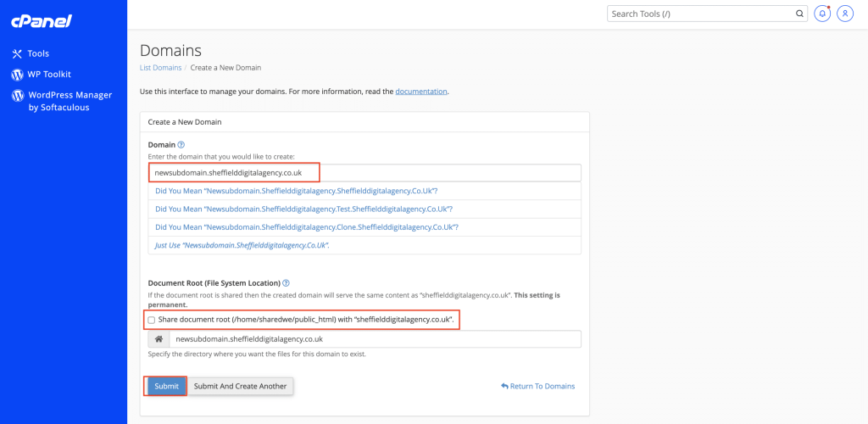Image resolution: width=868 pixels, height=424 pixels.
Task: Click the document root directory field
Action: click(x=375, y=338)
